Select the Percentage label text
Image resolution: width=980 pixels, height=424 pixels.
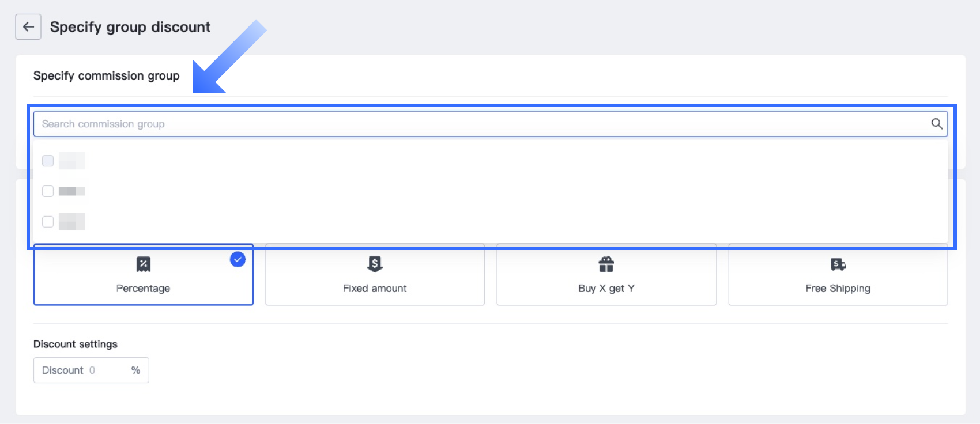point(143,289)
